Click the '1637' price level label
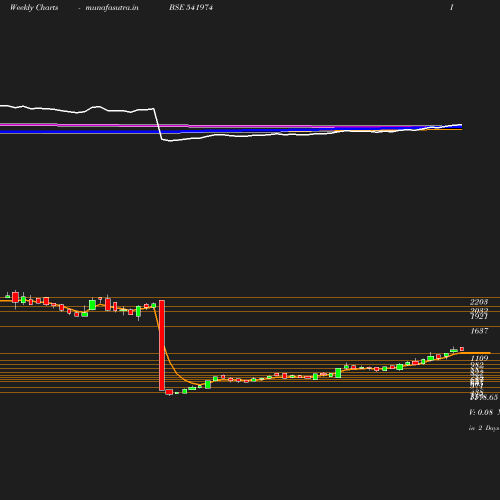This screenshot has width=500, height=500. [x=479, y=331]
